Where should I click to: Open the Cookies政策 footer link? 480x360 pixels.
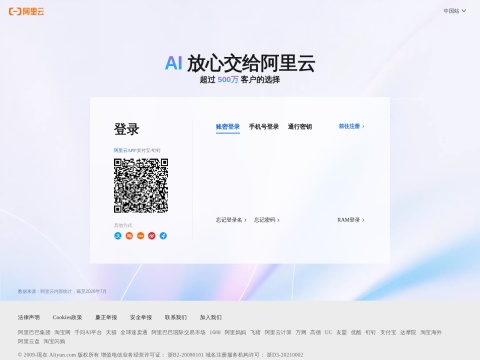pos(67,317)
